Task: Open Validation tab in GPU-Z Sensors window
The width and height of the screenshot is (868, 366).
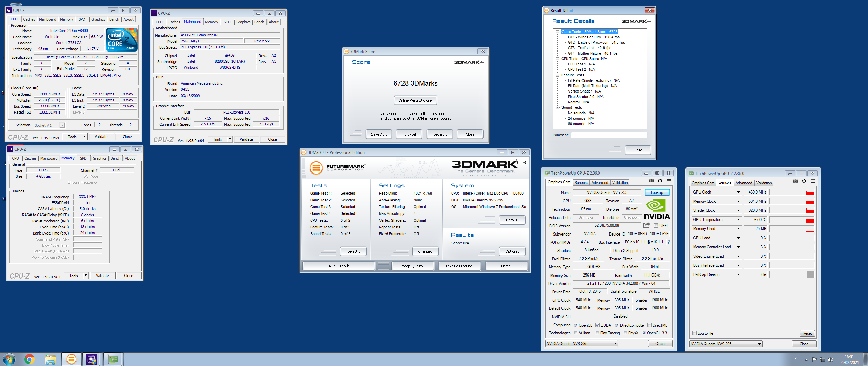Action: click(764, 183)
